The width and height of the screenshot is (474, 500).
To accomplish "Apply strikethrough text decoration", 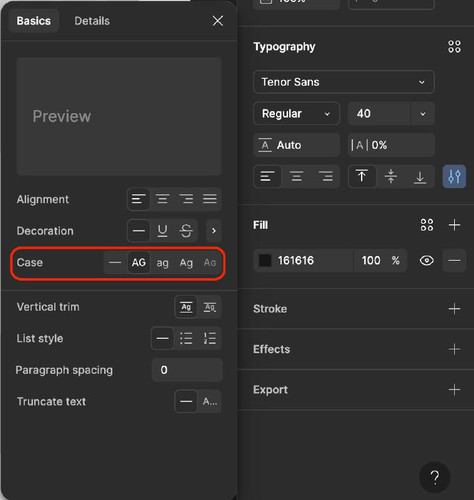I will [186, 231].
